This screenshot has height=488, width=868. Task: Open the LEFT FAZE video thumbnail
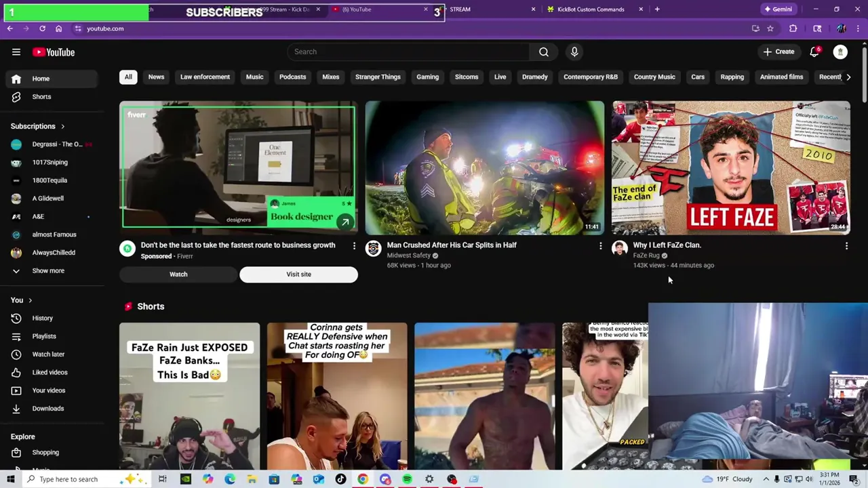[730, 167]
